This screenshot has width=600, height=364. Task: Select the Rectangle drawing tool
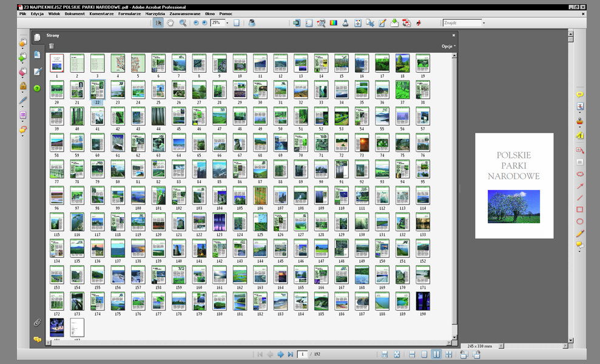point(580,209)
